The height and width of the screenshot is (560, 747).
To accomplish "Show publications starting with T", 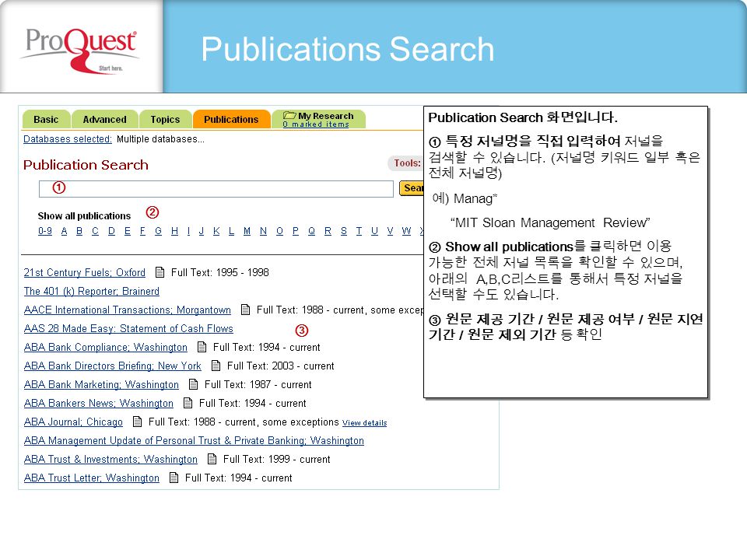I will (x=359, y=231).
